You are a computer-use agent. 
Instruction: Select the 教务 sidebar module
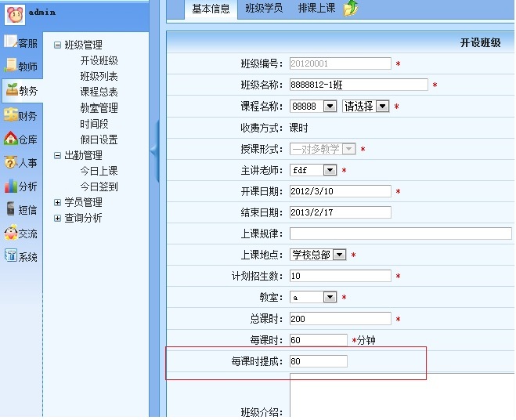[x=22, y=90]
